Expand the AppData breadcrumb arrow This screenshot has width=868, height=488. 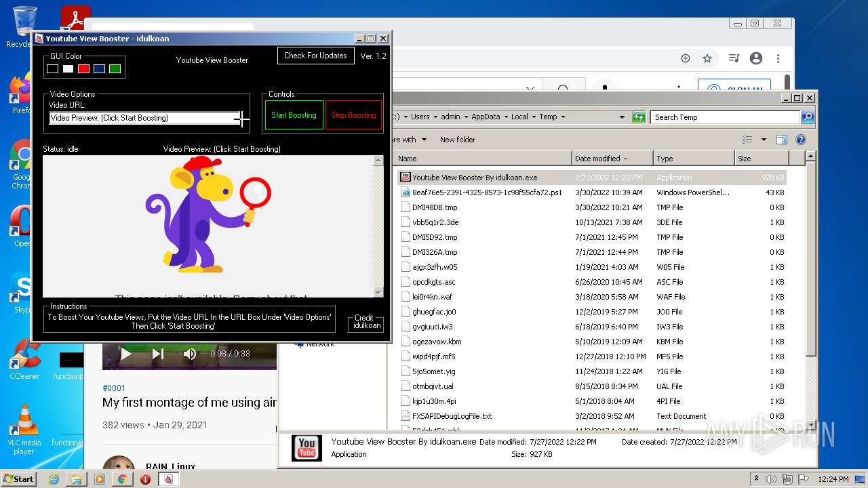(506, 117)
